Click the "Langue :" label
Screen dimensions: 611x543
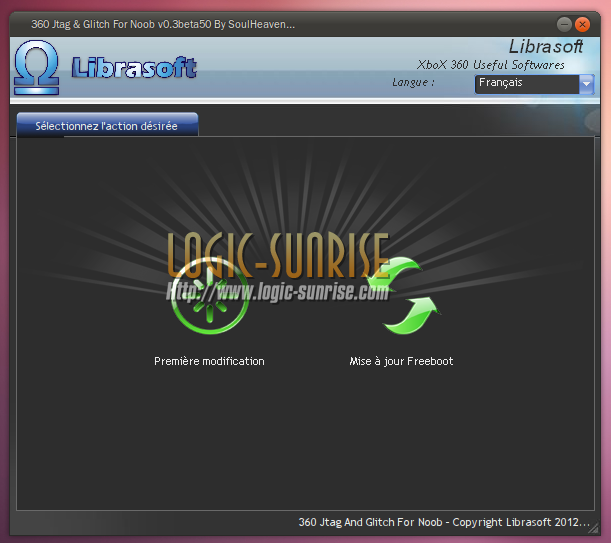click(x=413, y=82)
